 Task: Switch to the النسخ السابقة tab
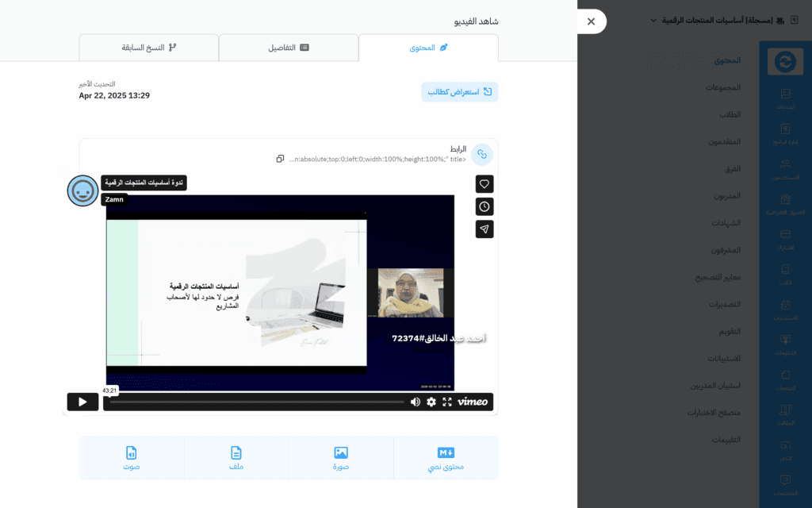148,48
